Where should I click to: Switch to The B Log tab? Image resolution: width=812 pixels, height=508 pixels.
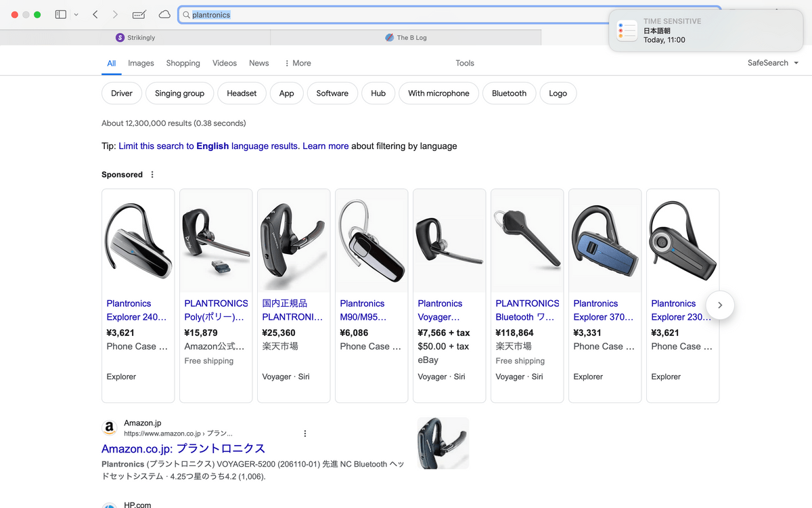[406, 38]
